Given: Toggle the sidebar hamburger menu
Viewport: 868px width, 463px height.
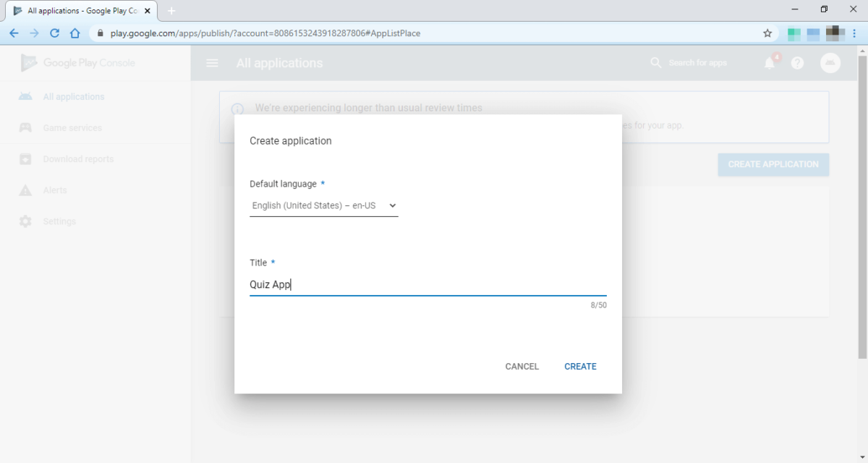Looking at the screenshot, I should [x=212, y=63].
